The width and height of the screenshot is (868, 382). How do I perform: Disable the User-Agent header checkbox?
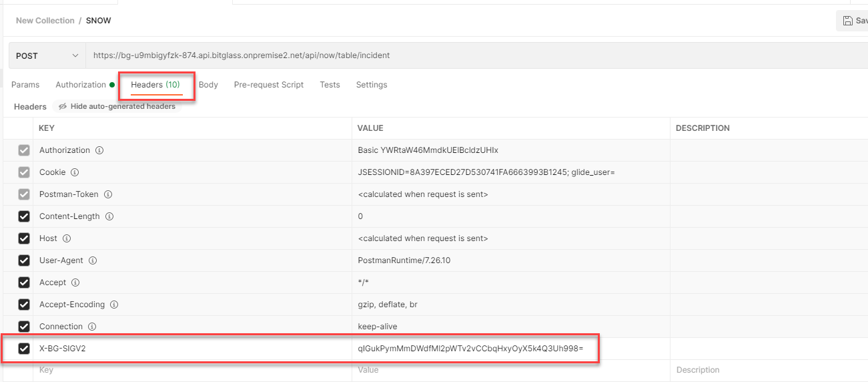coord(24,260)
